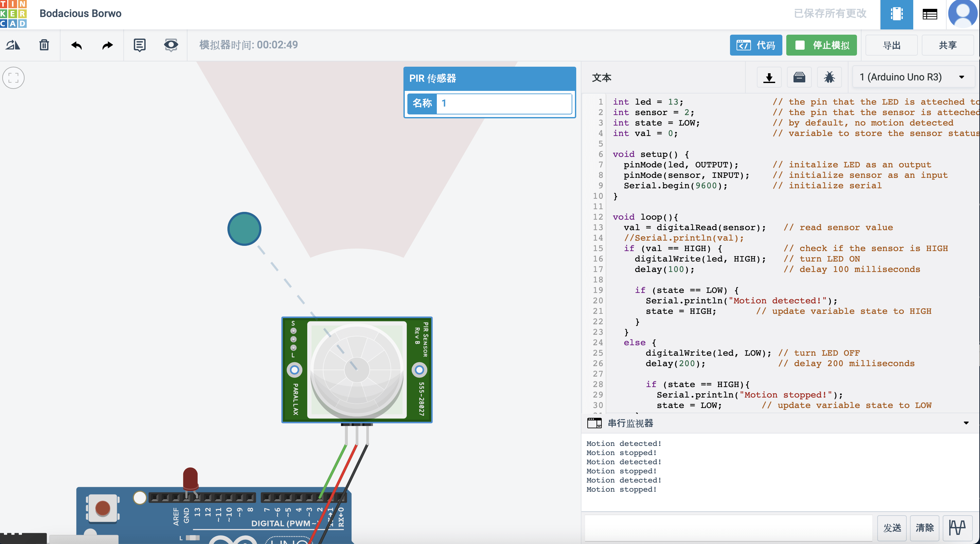The height and width of the screenshot is (544, 980).
Task: Switch to circuit view icon
Action: point(896,14)
